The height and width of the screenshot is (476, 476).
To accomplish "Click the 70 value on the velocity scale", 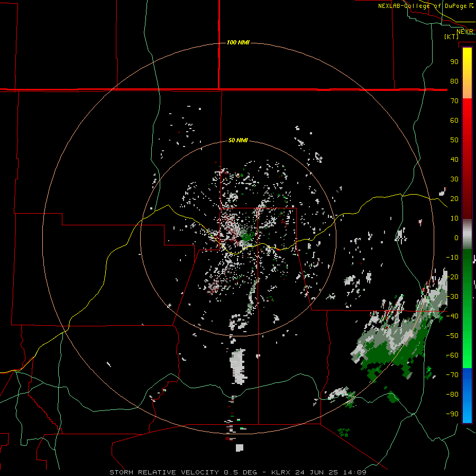I will pyautogui.click(x=454, y=101).
